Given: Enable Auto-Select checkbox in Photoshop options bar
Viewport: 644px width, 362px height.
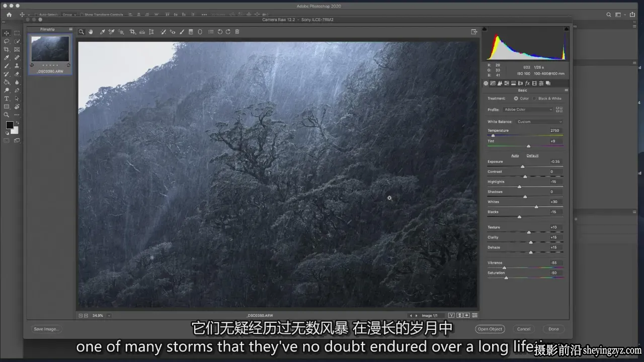Looking at the screenshot, I should [37, 15].
